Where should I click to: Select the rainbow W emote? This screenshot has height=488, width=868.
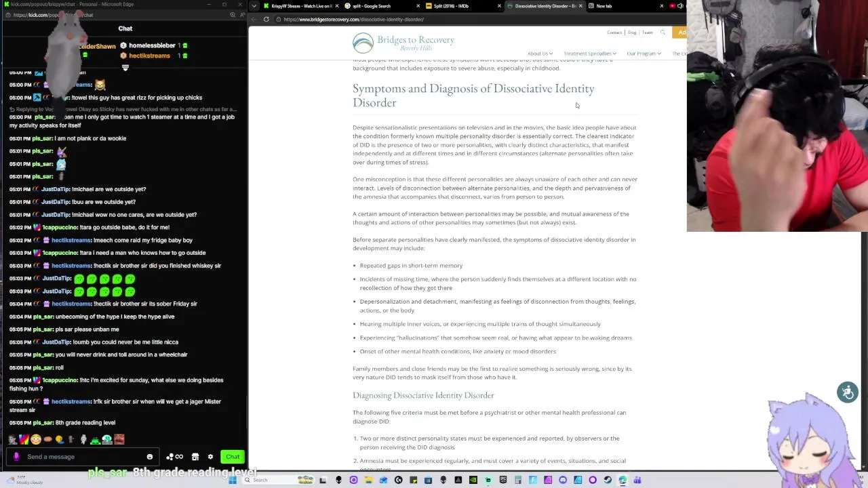(24, 439)
